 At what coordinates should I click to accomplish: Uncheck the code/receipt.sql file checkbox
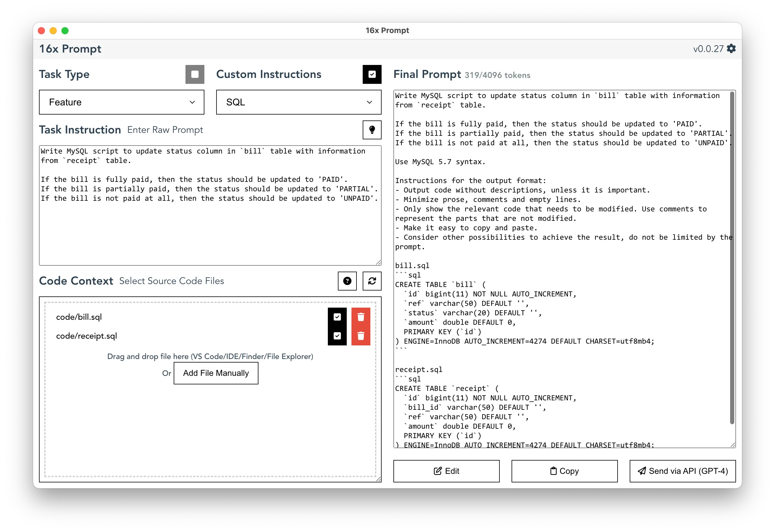337,336
